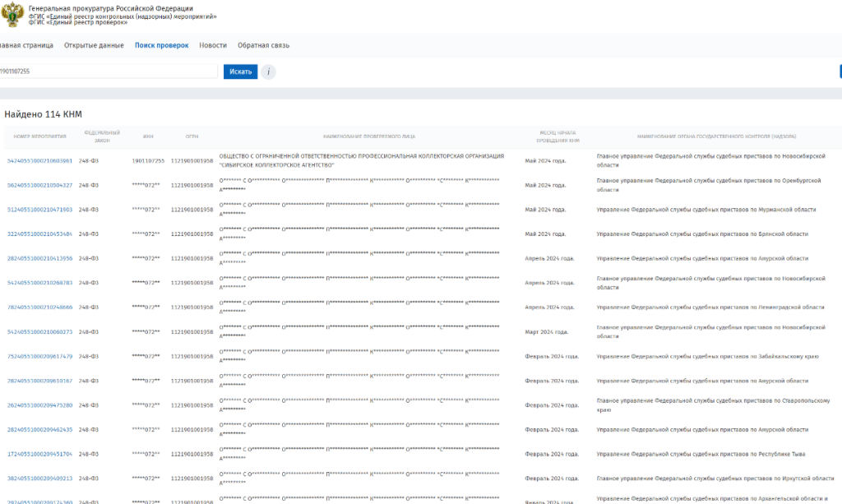Open inspection record 56240551000210504327

39,185
